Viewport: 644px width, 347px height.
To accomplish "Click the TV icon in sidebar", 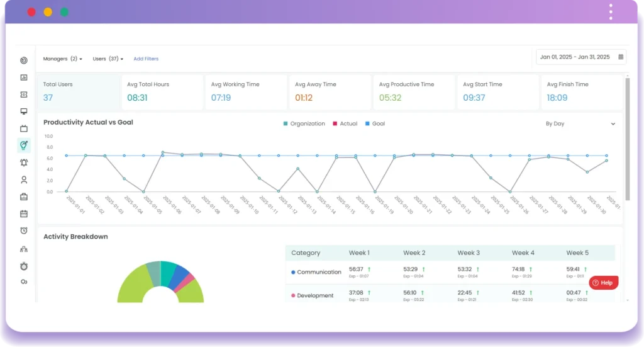I will [x=24, y=128].
